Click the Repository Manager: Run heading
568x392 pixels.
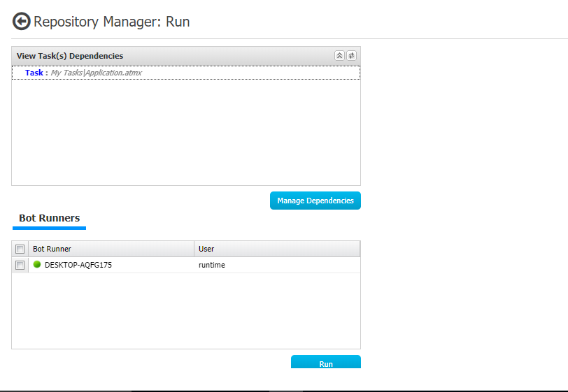tap(112, 22)
